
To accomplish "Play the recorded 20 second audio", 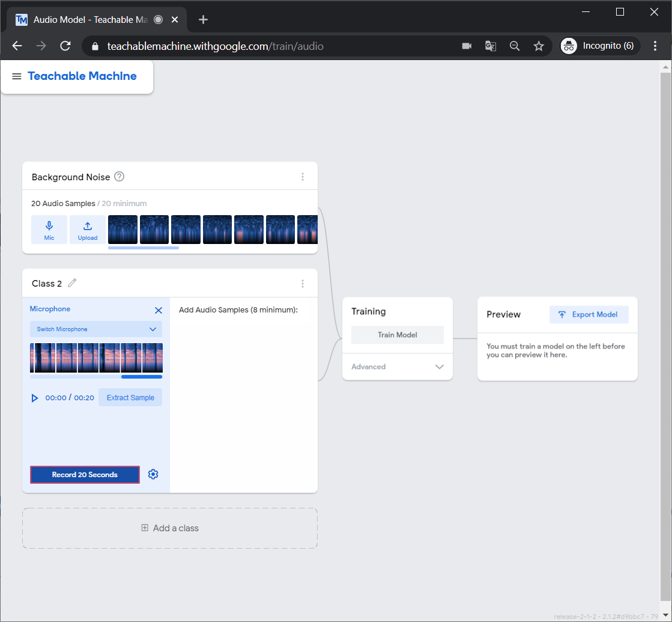I will click(x=35, y=398).
